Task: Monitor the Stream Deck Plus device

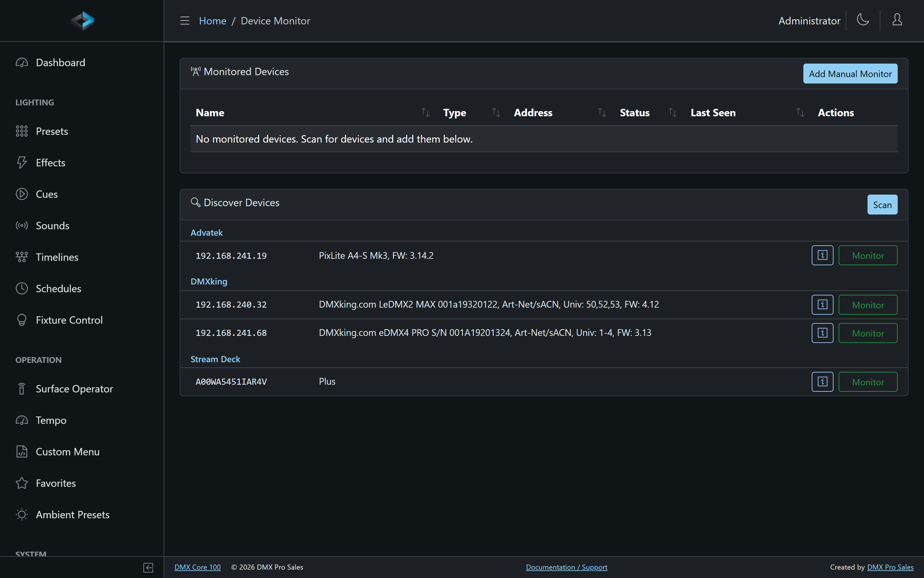Action: [x=868, y=382]
